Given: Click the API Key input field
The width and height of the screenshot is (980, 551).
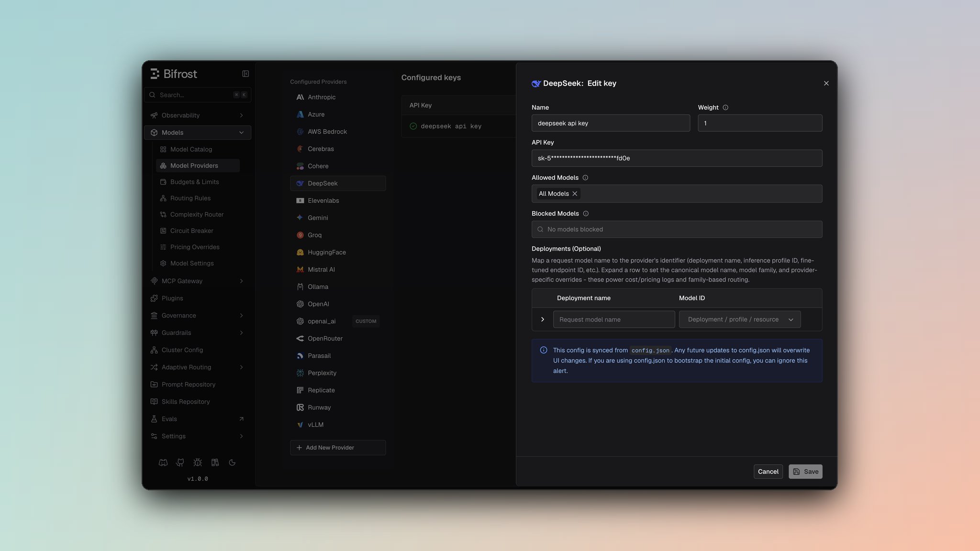Looking at the screenshot, I should [x=677, y=158].
